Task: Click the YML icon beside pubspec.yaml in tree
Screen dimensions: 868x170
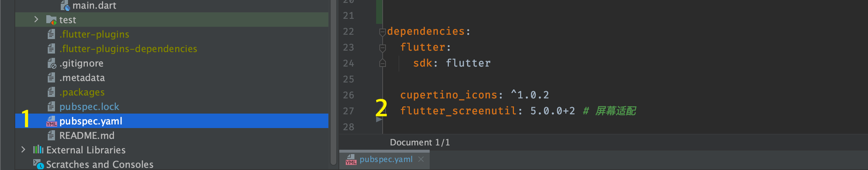Action: point(51,121)
